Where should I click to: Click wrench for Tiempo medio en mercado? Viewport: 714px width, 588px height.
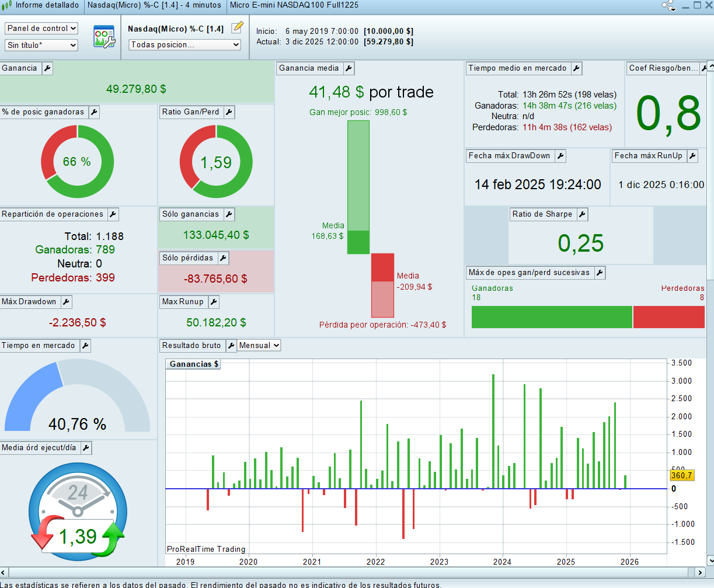(576, 68)
